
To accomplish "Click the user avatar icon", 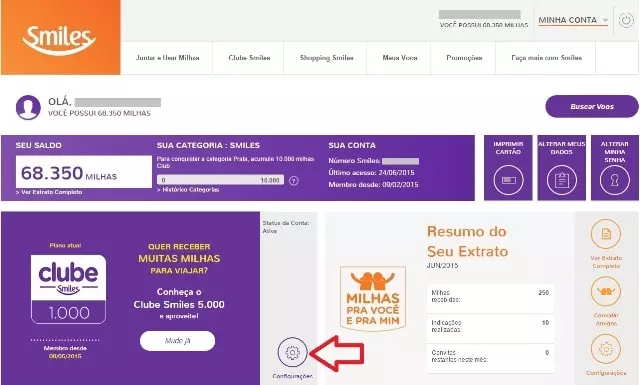I will (x=28, y=107).
